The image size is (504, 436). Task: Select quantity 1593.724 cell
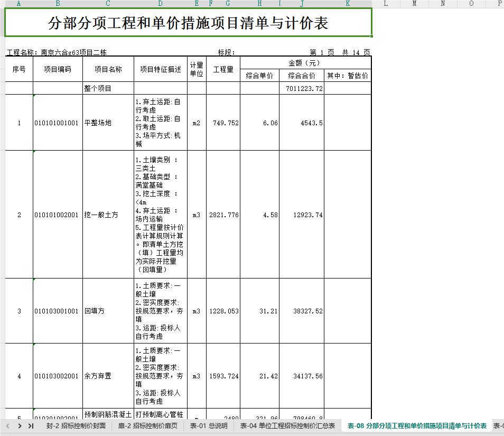coord(223,376)
